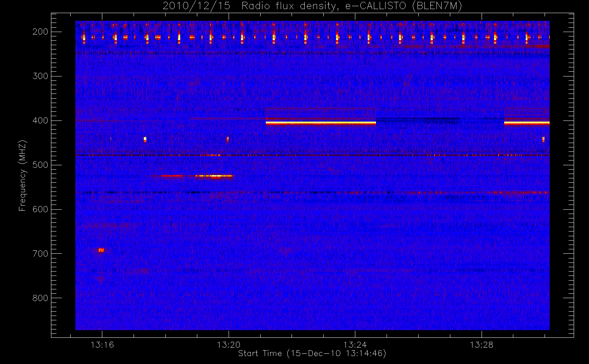Screen dimensions: 589x364
Task: Click the 300 frequency tick label
Action: point(40,76)
